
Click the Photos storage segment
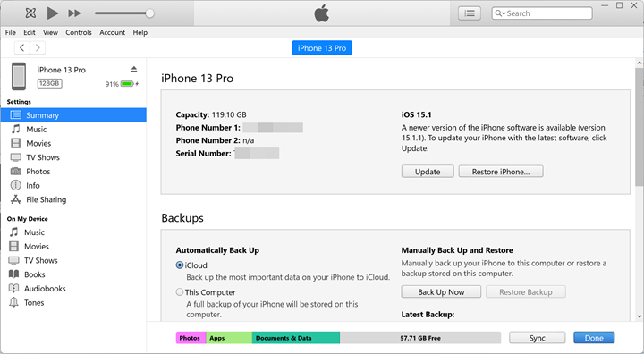(x=191, y=338)
